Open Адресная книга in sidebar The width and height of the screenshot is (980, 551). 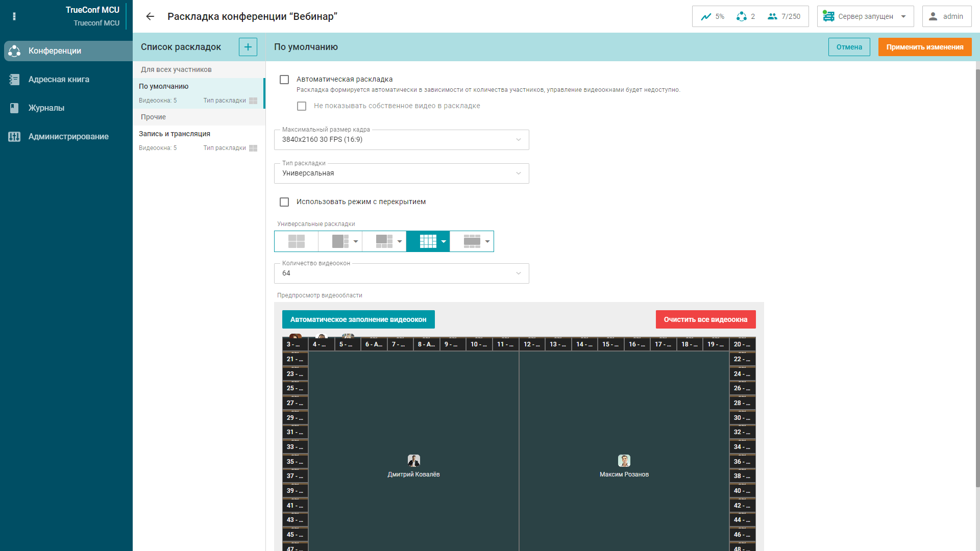[59, 80]
